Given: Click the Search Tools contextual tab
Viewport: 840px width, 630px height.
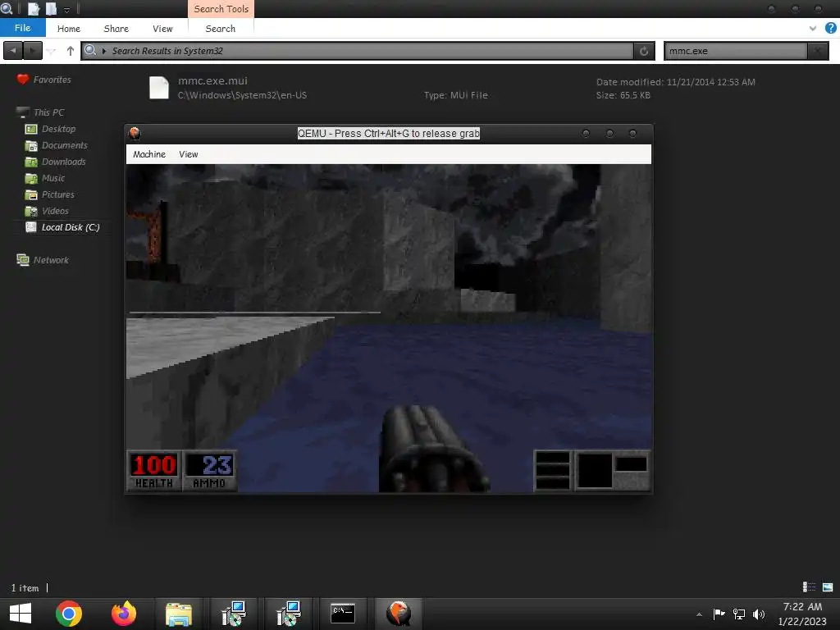Looking at the screenshot, I should 221,8.
